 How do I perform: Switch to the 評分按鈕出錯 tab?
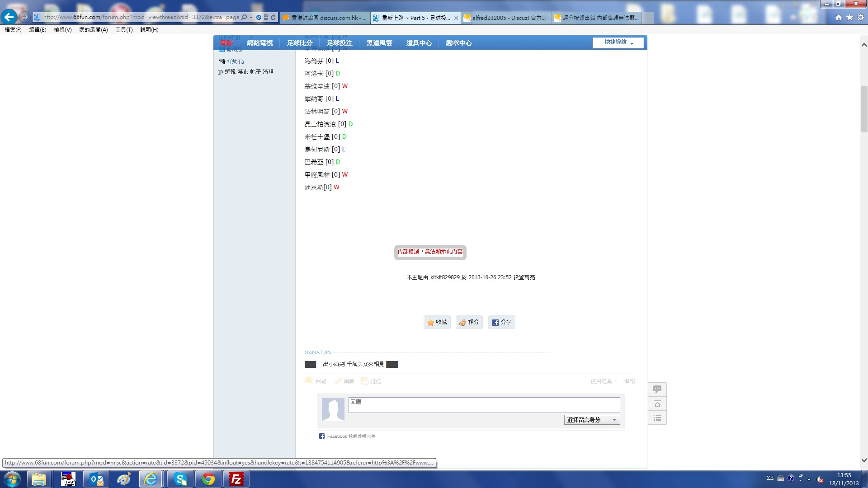[596, 18]
